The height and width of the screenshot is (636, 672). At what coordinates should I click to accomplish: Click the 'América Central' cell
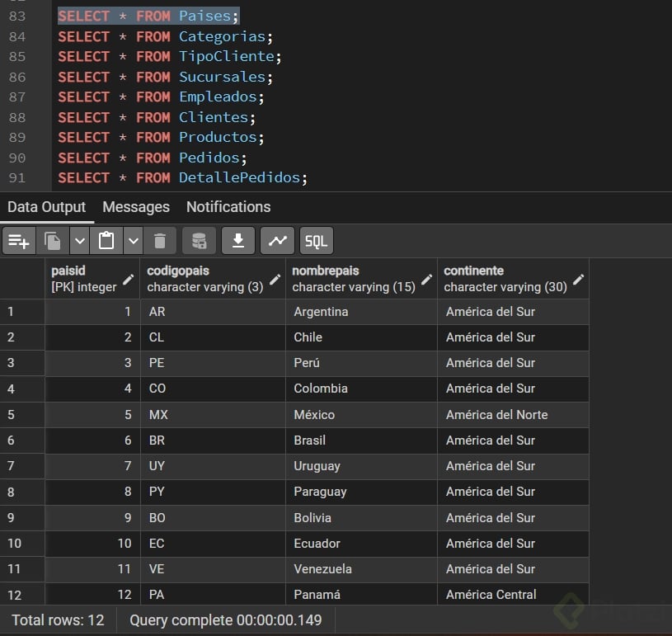click(x=514, y=595)
